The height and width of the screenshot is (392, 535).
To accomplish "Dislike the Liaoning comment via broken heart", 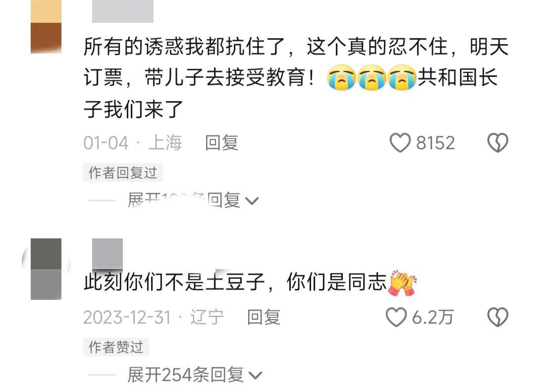I will (x=498, y=317).
